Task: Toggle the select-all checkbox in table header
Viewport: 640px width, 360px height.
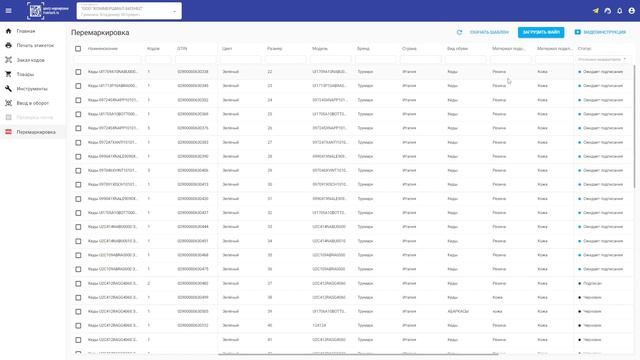Action: click(x=78, y=49)
